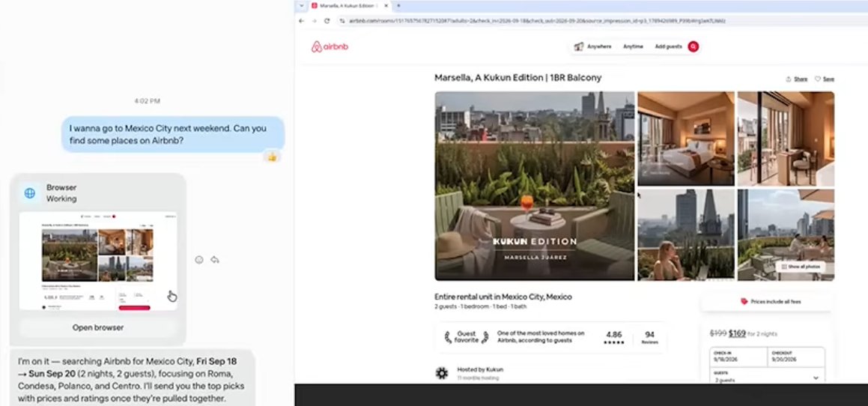Viewport: 868px width, 406px height.
Task: Share the listing via Share link
Action: click(x=797, y=79)
